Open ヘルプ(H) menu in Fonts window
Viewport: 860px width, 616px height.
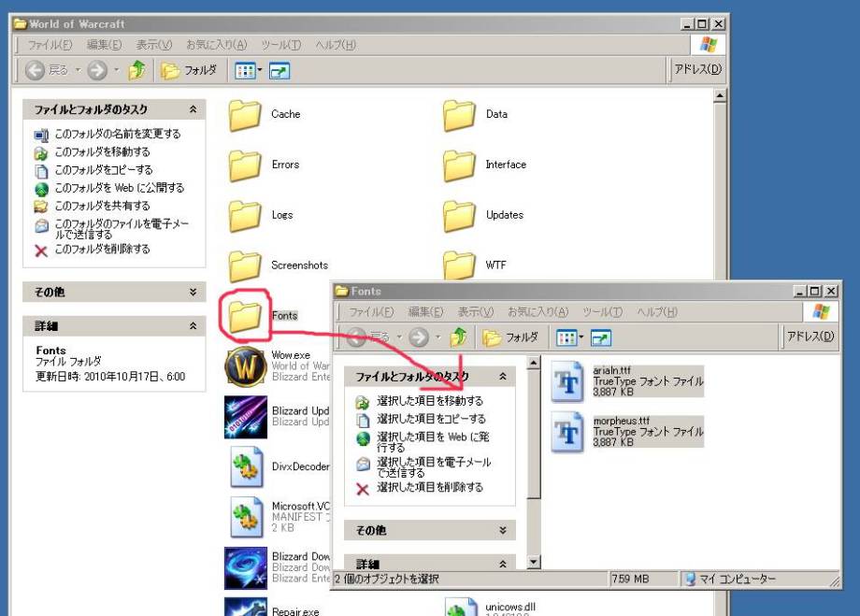click(x=657, y=311)
